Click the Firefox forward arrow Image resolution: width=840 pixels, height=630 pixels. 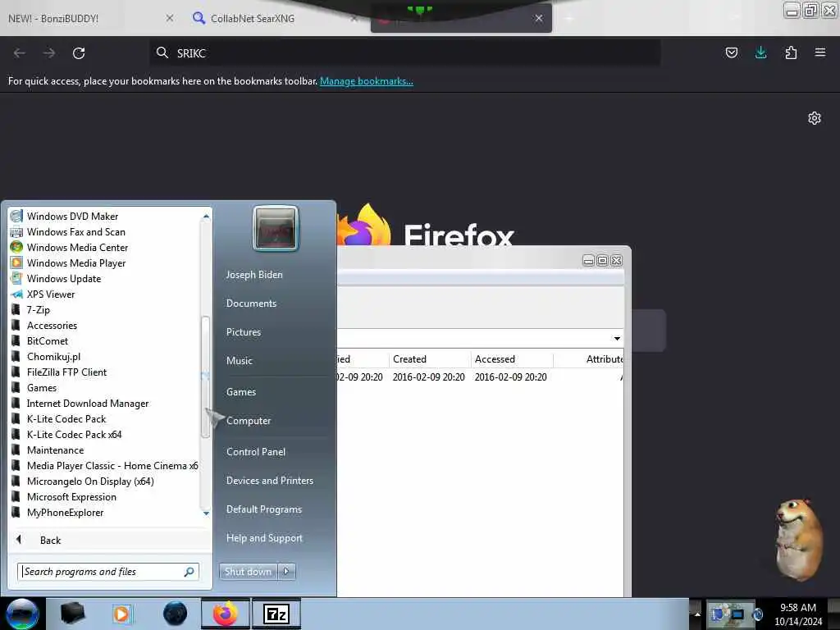tap(48, 53)
